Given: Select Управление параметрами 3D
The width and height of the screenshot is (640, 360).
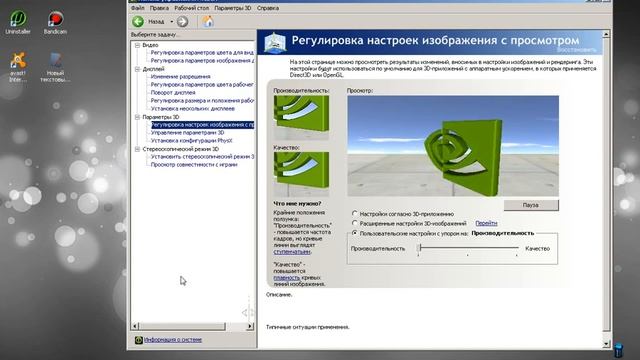Looking at the screenshot, I should (187, 133).
